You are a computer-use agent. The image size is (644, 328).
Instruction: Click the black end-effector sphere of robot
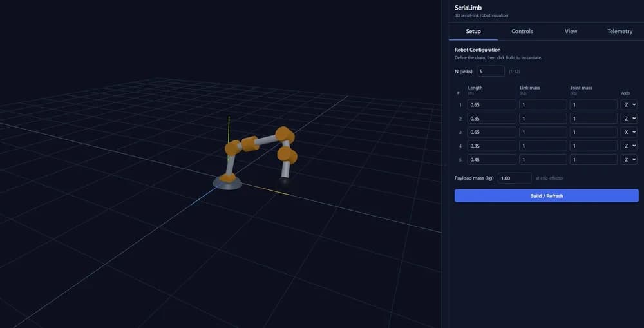coord(284,180)
